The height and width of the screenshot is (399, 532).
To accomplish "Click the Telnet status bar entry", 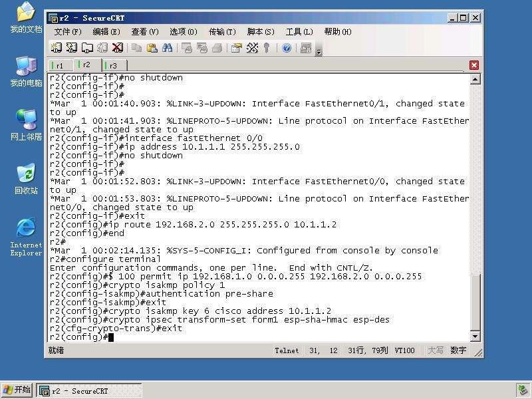I will click(x=287, y=350).
